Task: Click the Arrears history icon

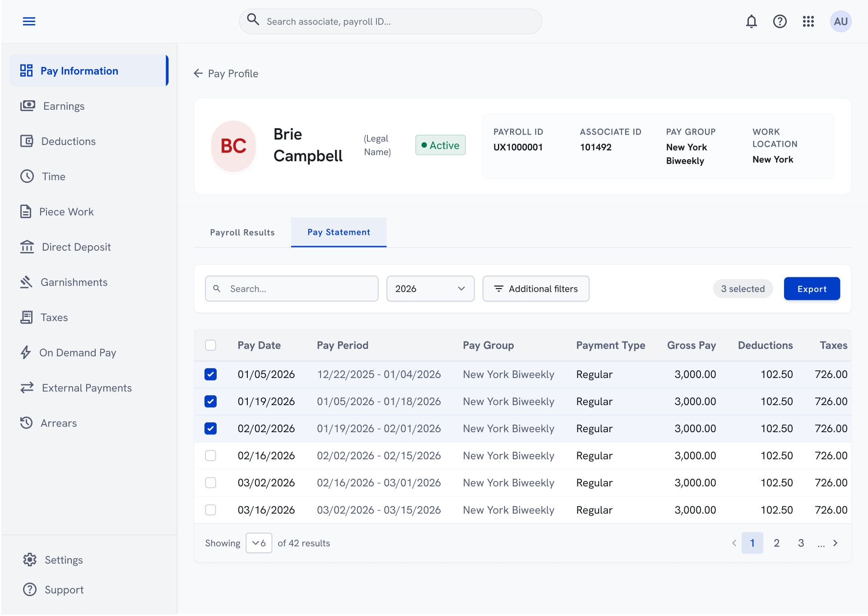Action: pos(27,423)
